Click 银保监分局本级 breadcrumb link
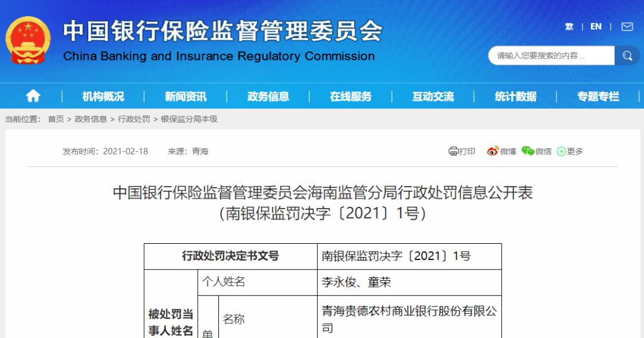 pos(189,119)
